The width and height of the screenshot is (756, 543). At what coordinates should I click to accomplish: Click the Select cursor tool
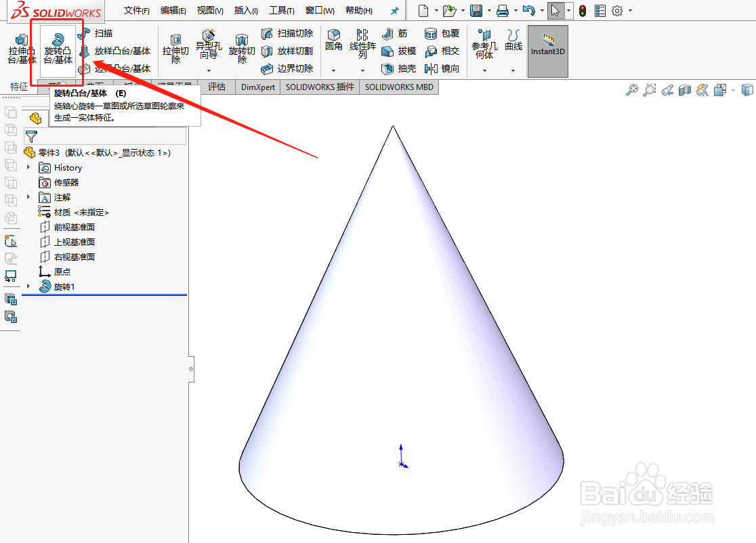(x=555, y=11)
